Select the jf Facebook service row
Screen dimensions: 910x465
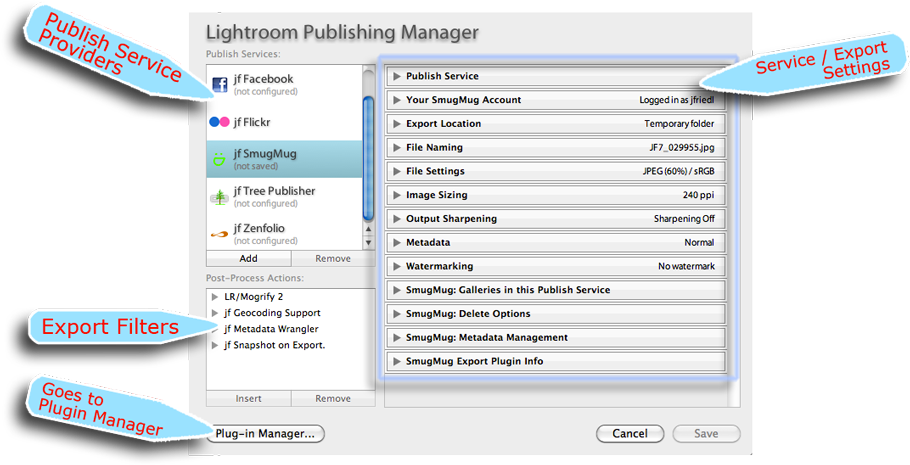pos(284,85)
